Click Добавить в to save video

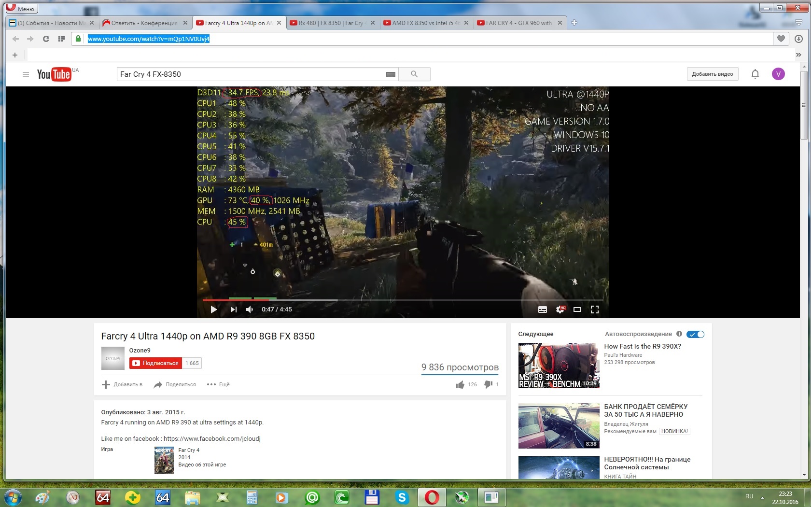tap(122, 385)
